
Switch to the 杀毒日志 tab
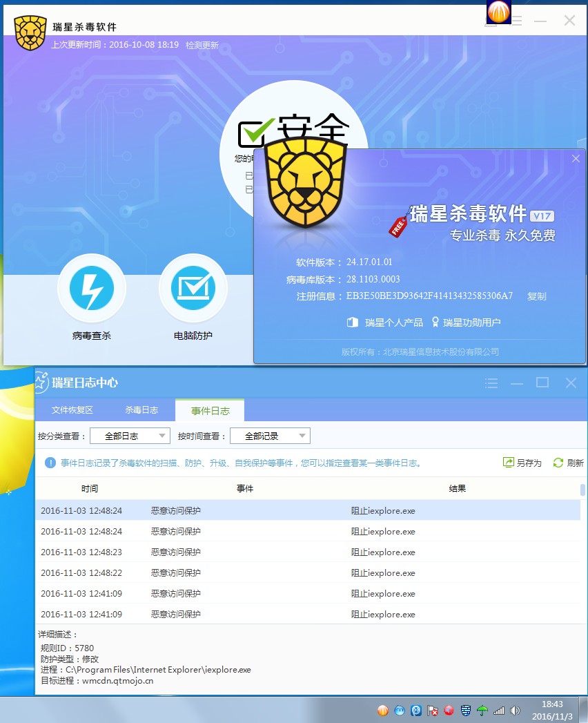[x=141, y=410]
